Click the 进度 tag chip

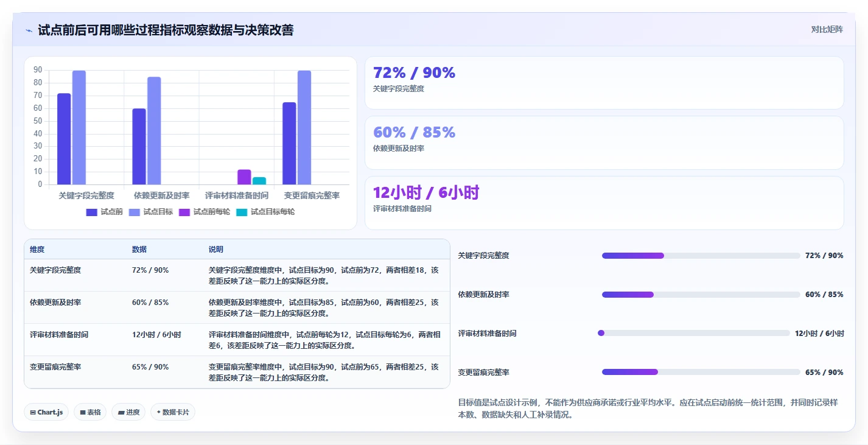tap(128, 412)
